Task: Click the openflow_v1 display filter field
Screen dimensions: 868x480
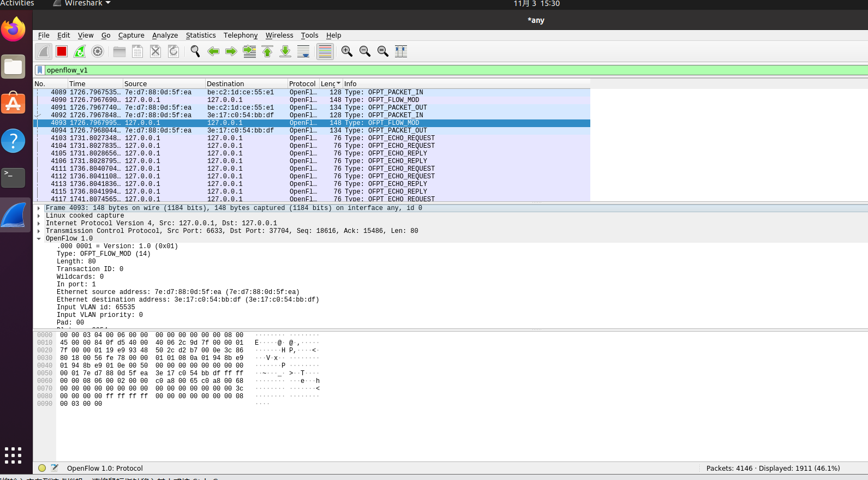Action: pos(456,70)
